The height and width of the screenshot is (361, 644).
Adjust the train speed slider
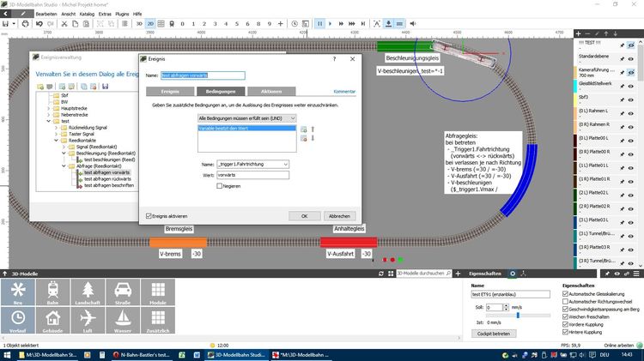[518, 315]
